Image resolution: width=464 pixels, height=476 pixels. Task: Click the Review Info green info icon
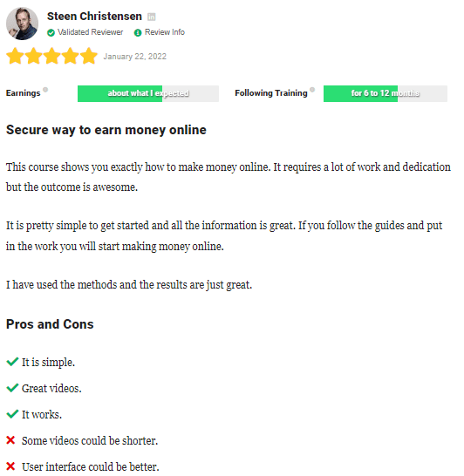[x=138, y=32]
